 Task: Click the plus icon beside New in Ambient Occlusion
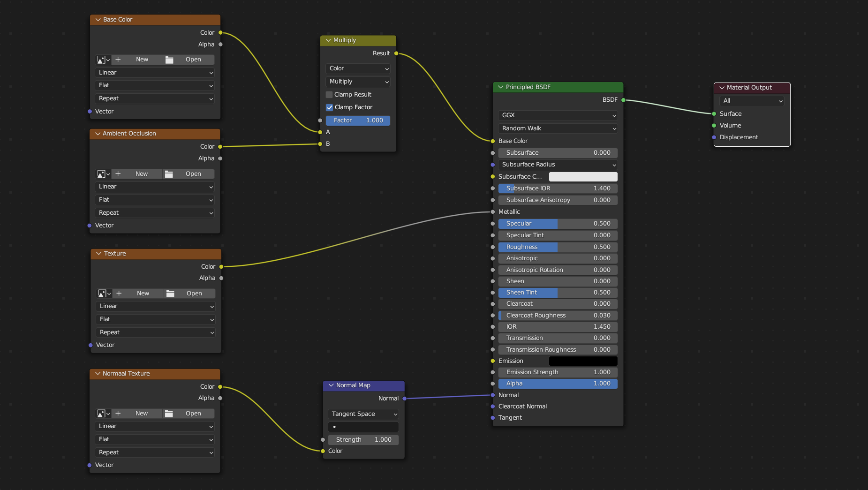click(119, 173)
